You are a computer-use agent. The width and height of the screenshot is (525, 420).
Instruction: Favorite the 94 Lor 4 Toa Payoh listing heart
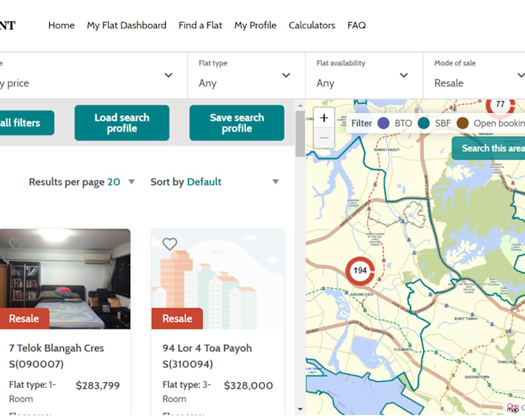click(170, 244)
